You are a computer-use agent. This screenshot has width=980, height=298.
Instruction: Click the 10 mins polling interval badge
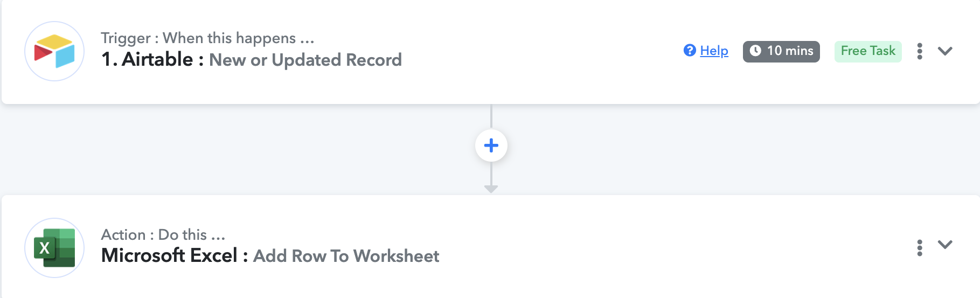(x=781, y=51)
